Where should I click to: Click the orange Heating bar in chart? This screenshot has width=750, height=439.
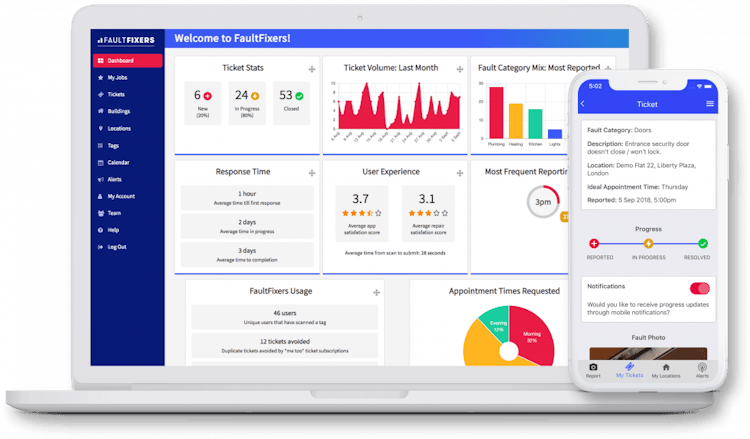coord(516,121)
